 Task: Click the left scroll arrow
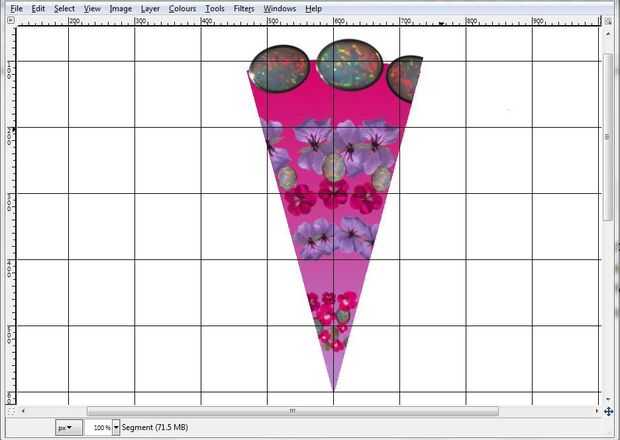(23, 411)
